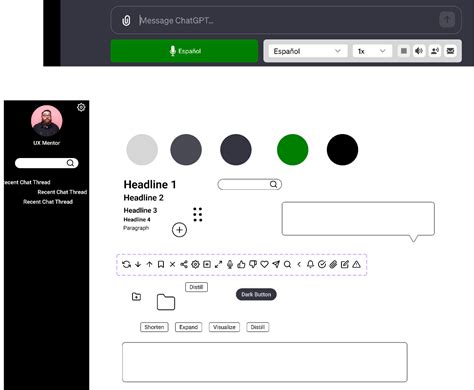Click the message field placeholder Message ChatGPT…
The width and height of the screenshot is (474, 390).
pos(177,20)
